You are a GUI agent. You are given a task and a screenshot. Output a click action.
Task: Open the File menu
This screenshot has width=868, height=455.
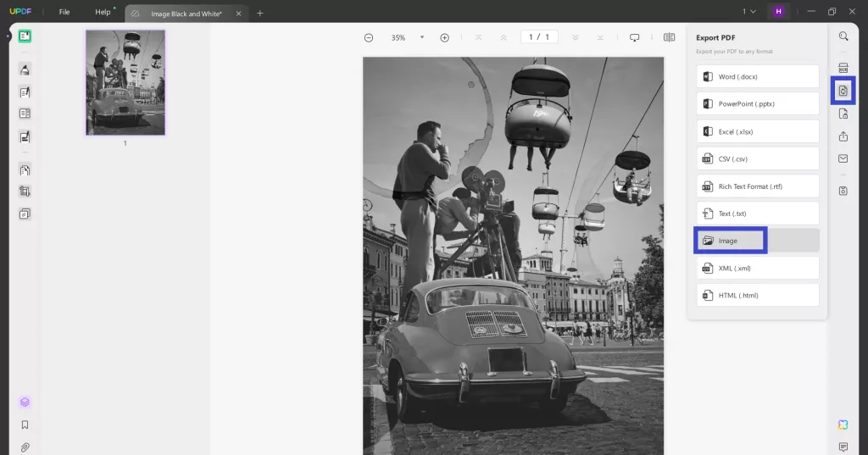point(64,13)
